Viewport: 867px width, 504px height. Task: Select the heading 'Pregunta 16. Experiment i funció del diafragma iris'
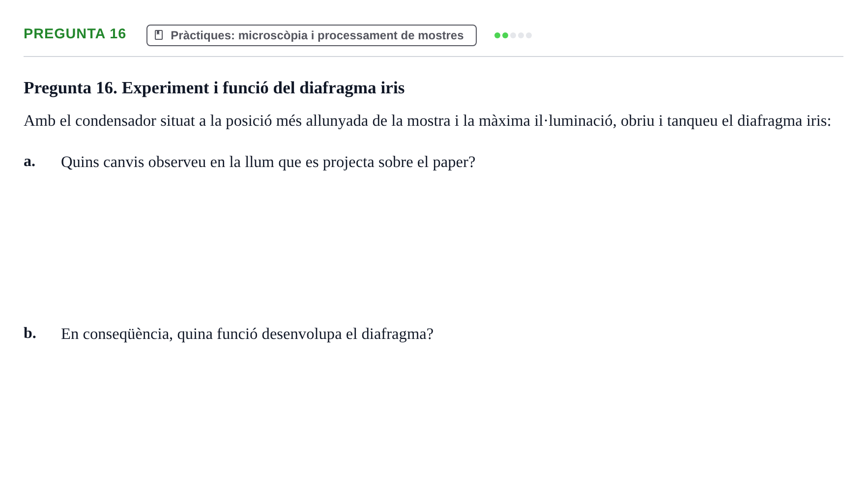(214, 88)
